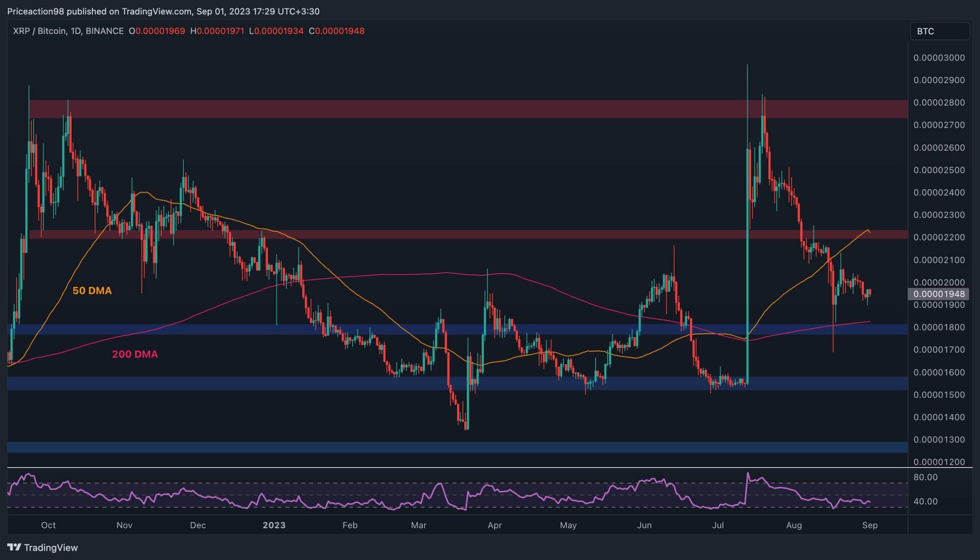Click the RSI 40.00 level label
The height and width of the screenshot is (560, 980).
pos(925,501)
